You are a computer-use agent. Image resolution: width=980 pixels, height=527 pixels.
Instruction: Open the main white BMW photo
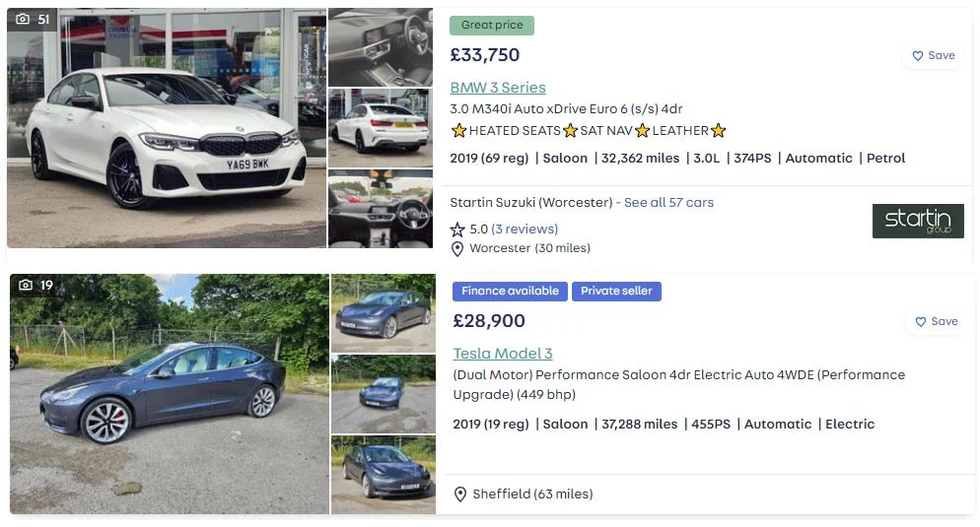167,128
